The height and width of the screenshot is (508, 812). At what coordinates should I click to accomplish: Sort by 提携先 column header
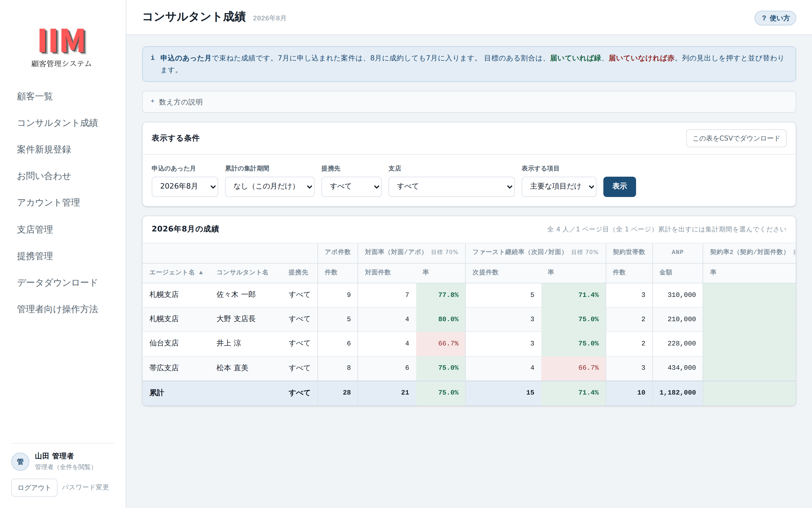[298, 272]
